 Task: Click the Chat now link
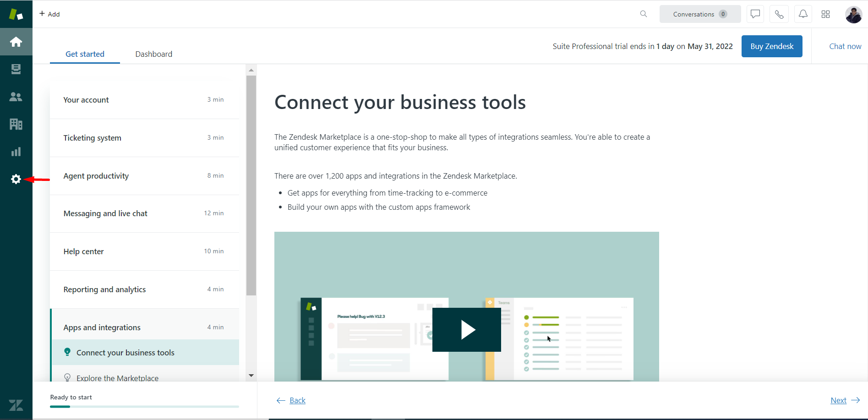point(845,46)
